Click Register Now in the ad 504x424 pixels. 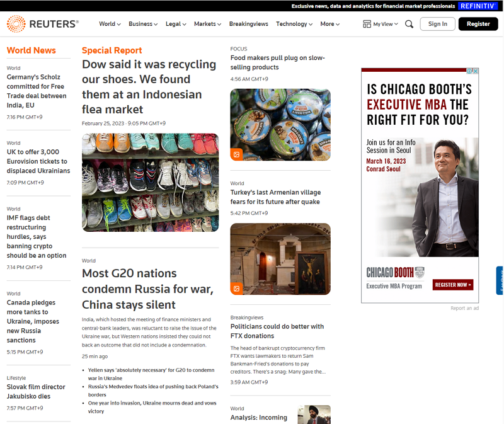click(453, 285)
